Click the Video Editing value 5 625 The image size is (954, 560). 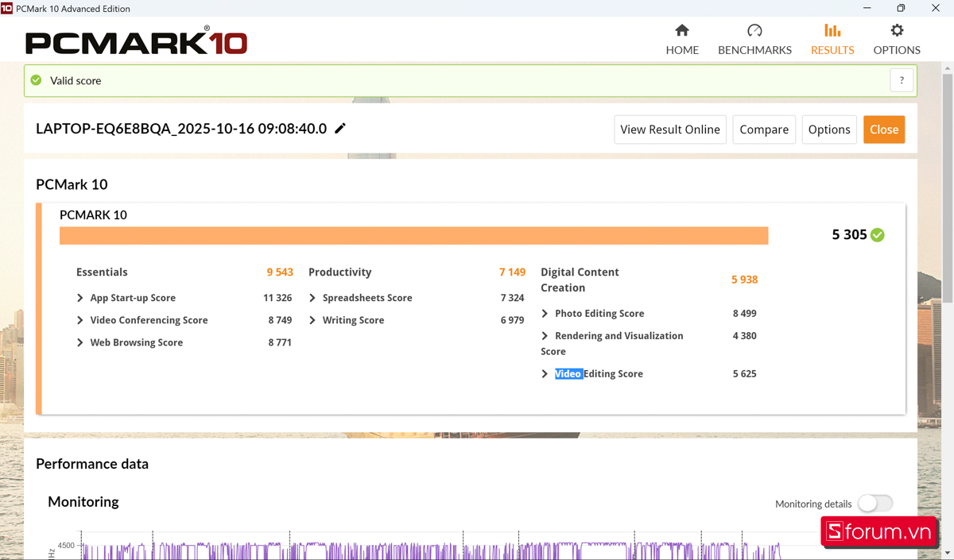click(744, 374)
